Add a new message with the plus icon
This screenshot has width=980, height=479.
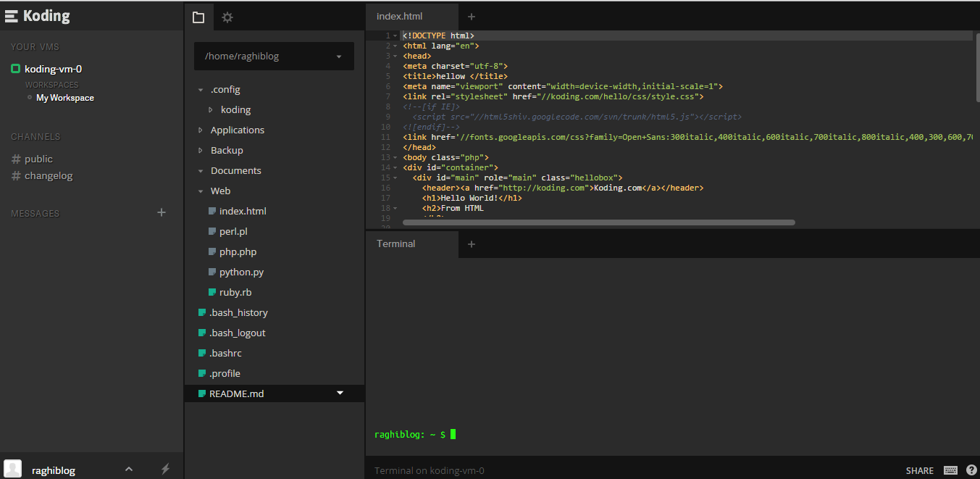(x=162, y=212)
